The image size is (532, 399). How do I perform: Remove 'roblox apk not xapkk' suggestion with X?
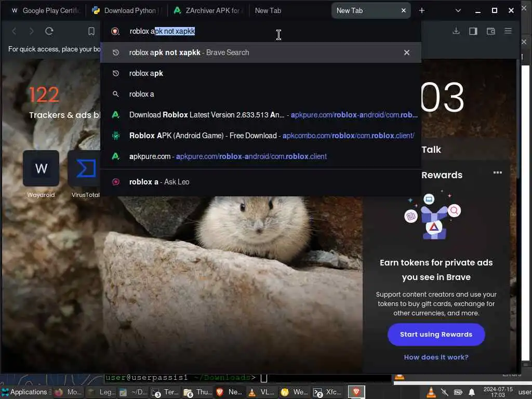(x=406, y=52)
